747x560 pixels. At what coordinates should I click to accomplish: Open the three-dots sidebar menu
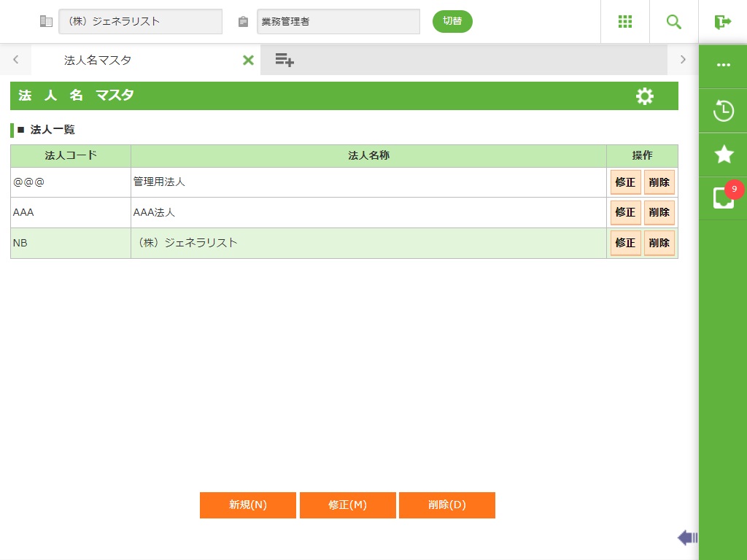(x=723, y=65)
